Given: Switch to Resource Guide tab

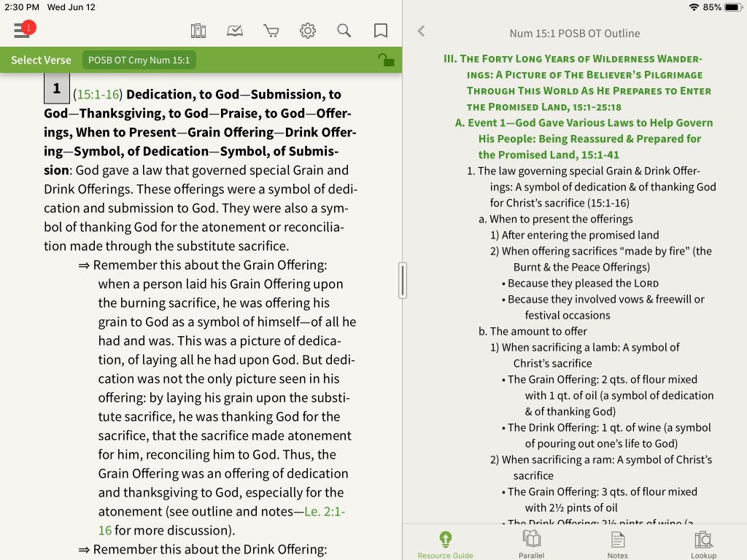Looking at the screenshot, I should (445, 545).
